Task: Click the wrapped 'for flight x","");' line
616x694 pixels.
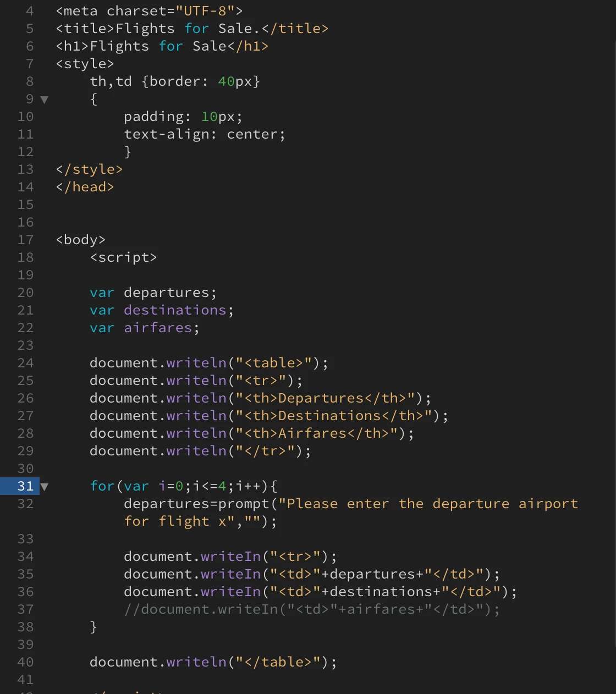Action: [200, 521]
